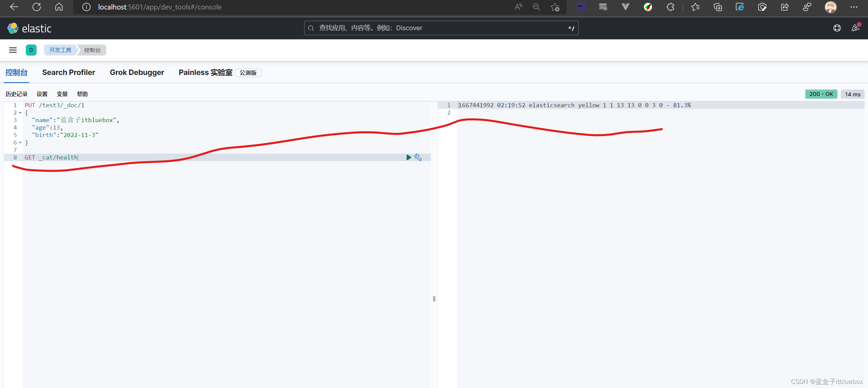This screenshot has height=388, width=868.
Task: Open the help lifebuoy icon
Action: tap(837, 28)
